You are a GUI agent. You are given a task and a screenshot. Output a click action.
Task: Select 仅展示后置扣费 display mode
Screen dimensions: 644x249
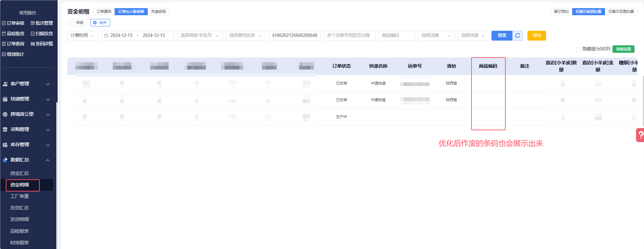click(621, 12)
